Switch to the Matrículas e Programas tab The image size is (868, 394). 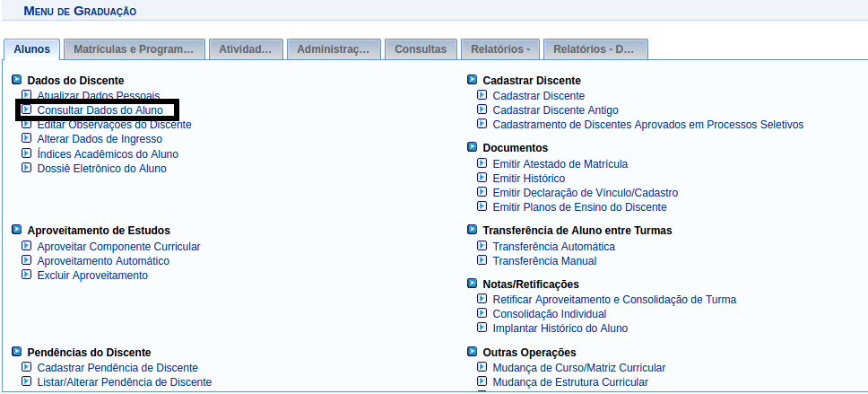click(x=134, y=49)
